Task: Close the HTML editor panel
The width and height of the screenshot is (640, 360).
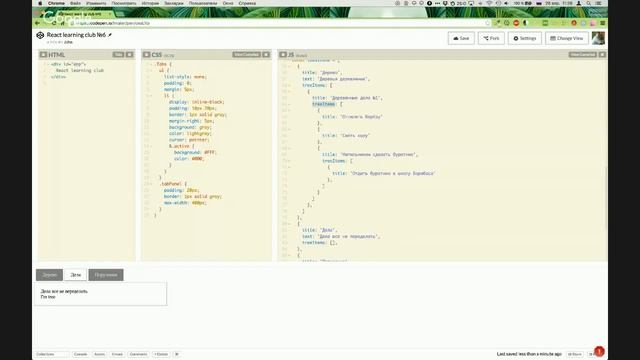Action: point(129,54)
